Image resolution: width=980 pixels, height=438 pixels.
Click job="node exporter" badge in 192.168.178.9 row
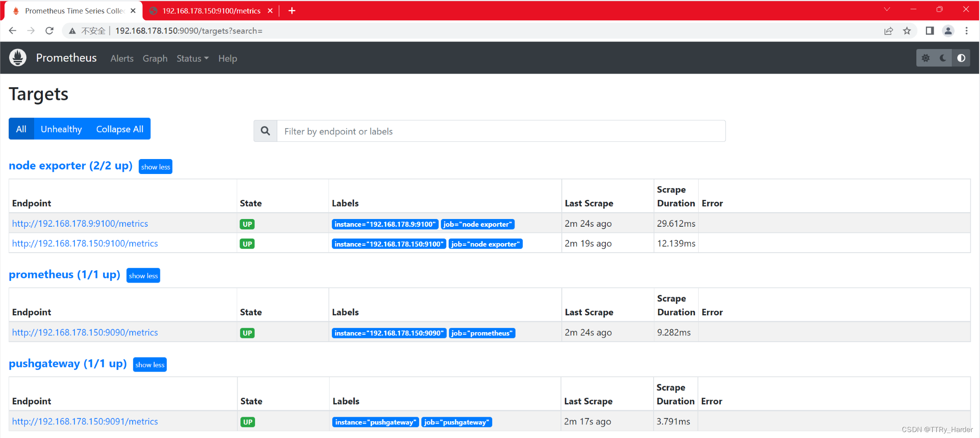tap(478, 224)
